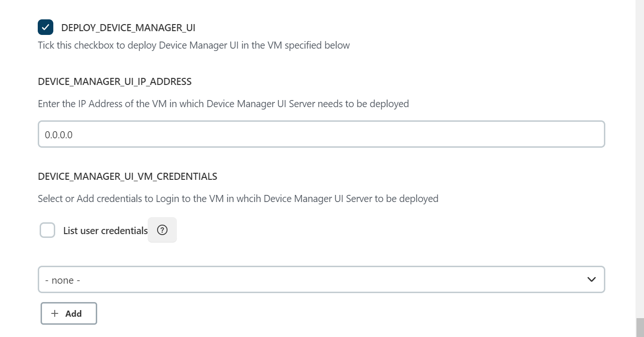Click the "Enter the IP Address" help text
Screen dimensions: 644x337
coord(223,104)
